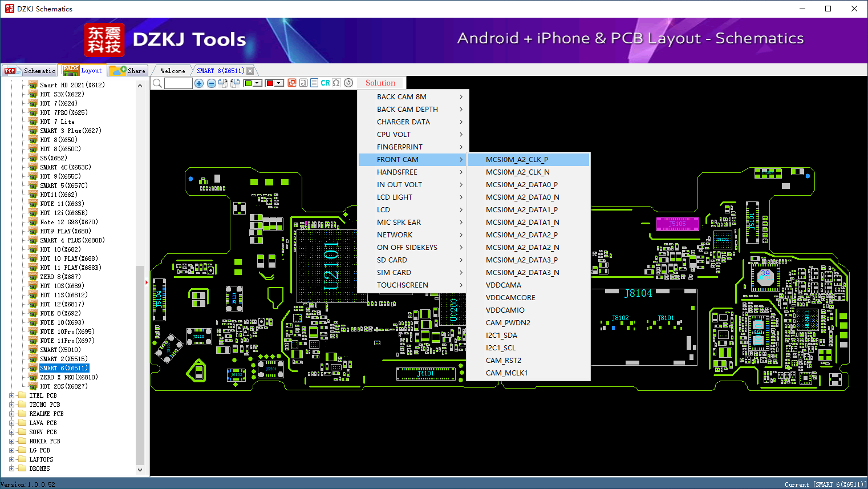
Task: Select HOT 20S(X6827) in tree
Action: pos(64,386)
